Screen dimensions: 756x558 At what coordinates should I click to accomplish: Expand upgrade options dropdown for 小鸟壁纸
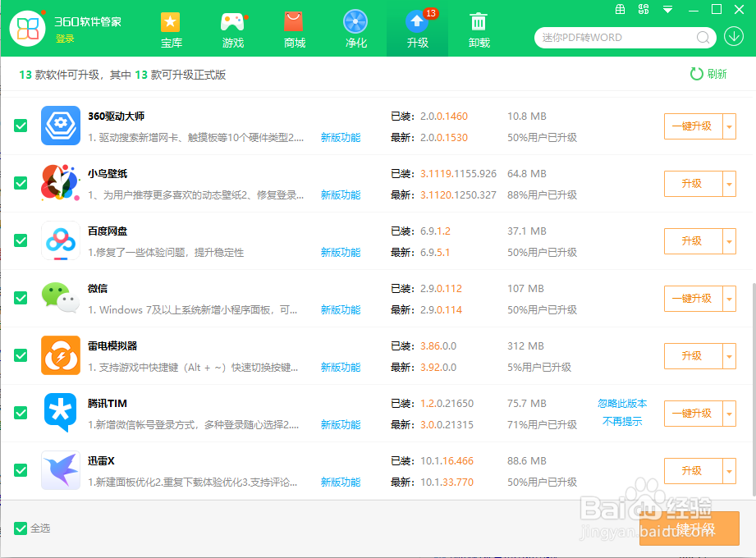click(x=730, y=184)
